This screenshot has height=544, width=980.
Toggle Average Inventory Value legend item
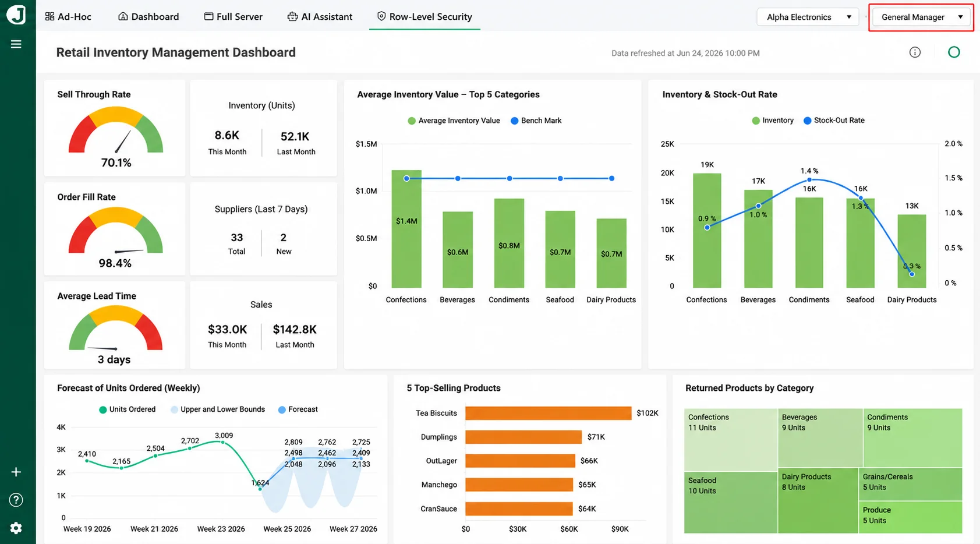point(454,121)
